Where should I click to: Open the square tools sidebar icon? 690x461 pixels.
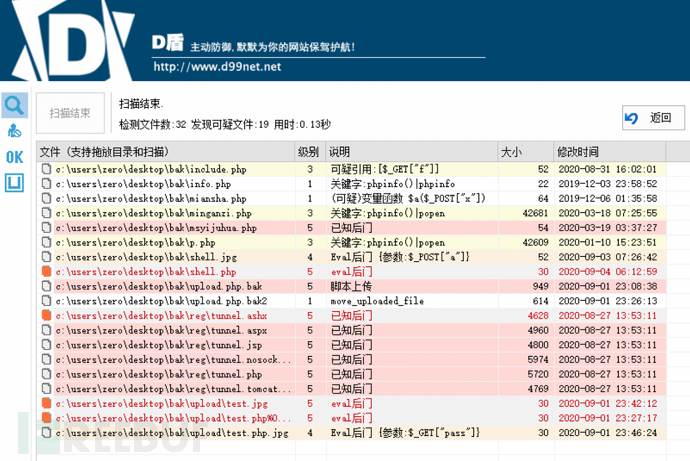(14, 183)
